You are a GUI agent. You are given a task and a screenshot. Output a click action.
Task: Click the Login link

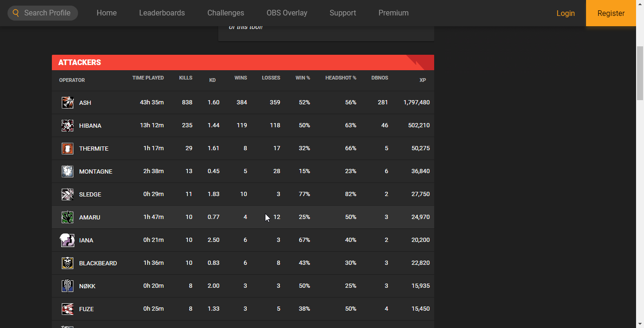pos(565,13)
